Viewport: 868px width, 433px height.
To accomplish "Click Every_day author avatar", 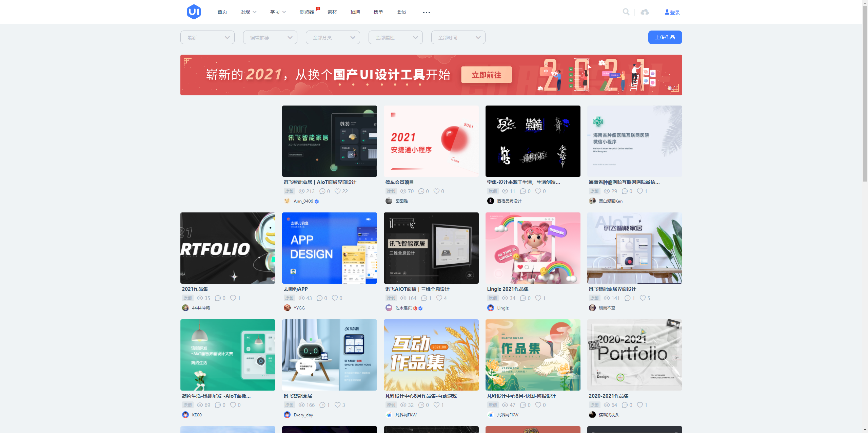I will pos(287,415).
